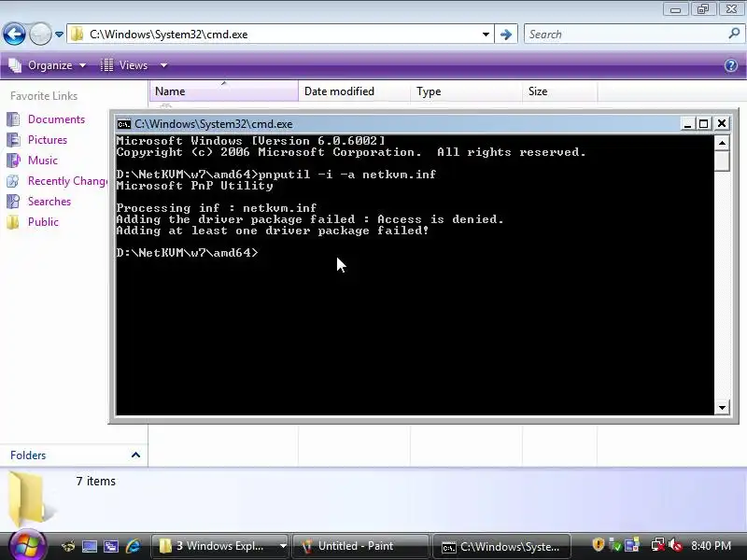Click 'Microsoft PnP Utility' console text
Viewport: 747px width, 560px height.
click(194, 186)
